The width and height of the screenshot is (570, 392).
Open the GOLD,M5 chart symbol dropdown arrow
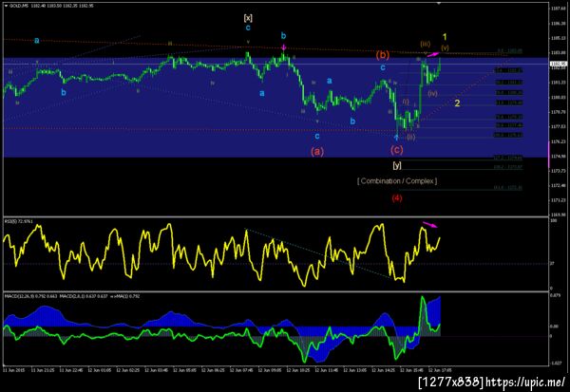(x=6, y=6)
